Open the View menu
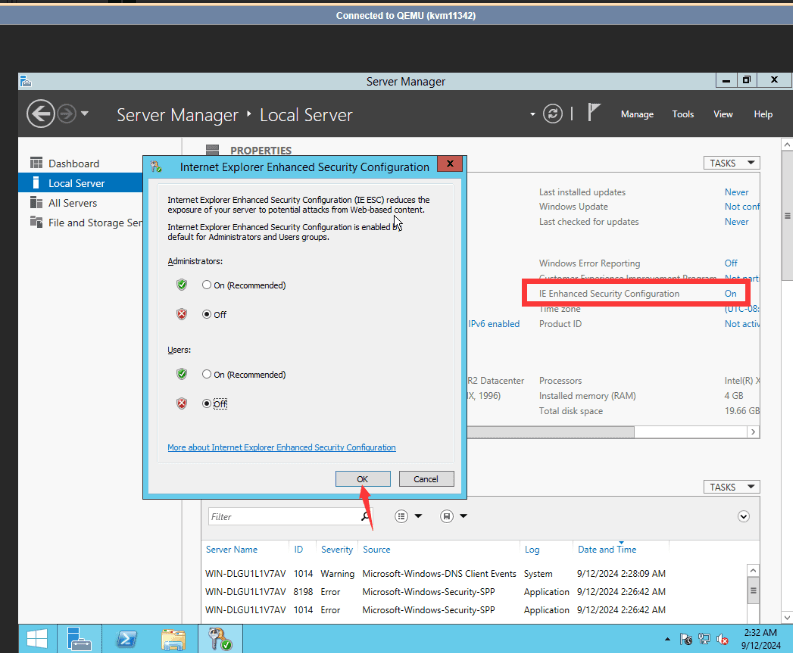 [x=723, y=114]
